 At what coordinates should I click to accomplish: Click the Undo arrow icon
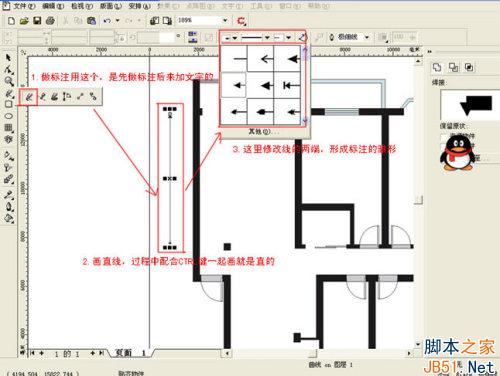coord(107,21)
